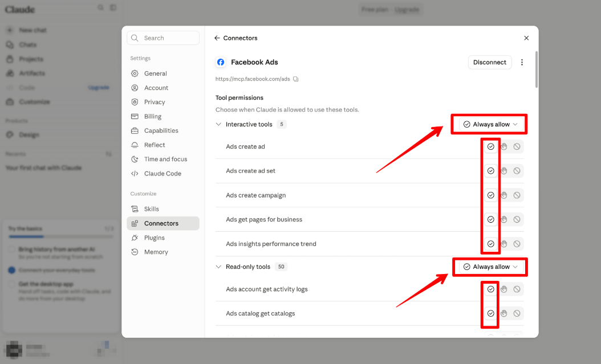
Task: Open General settings
Action: pos(163,73)
